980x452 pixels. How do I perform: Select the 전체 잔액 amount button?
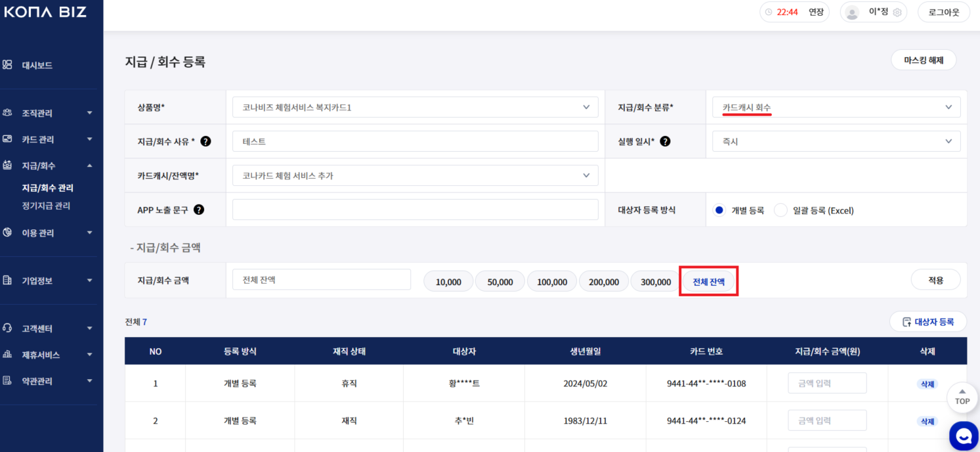709,281
